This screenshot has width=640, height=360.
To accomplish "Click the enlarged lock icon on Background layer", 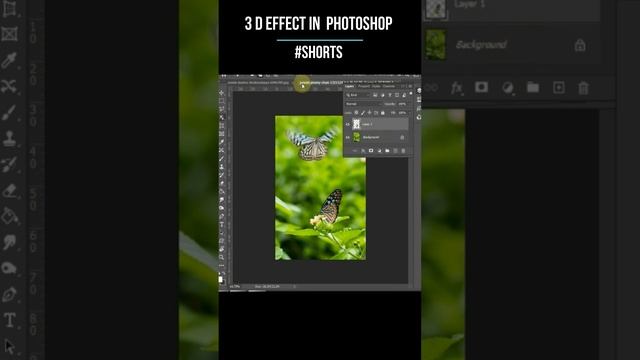I will pos(580,45).
